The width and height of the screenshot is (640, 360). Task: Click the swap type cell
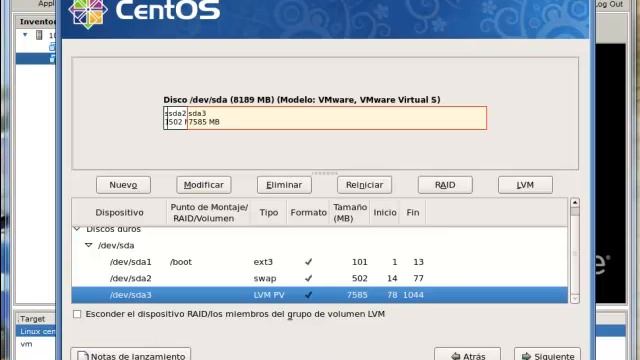(264, 279)
